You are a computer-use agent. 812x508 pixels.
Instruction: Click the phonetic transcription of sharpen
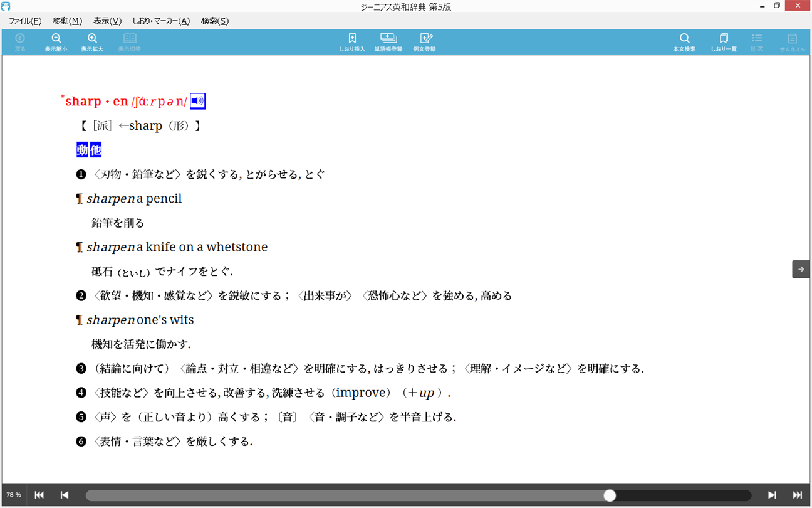(159, 102)
